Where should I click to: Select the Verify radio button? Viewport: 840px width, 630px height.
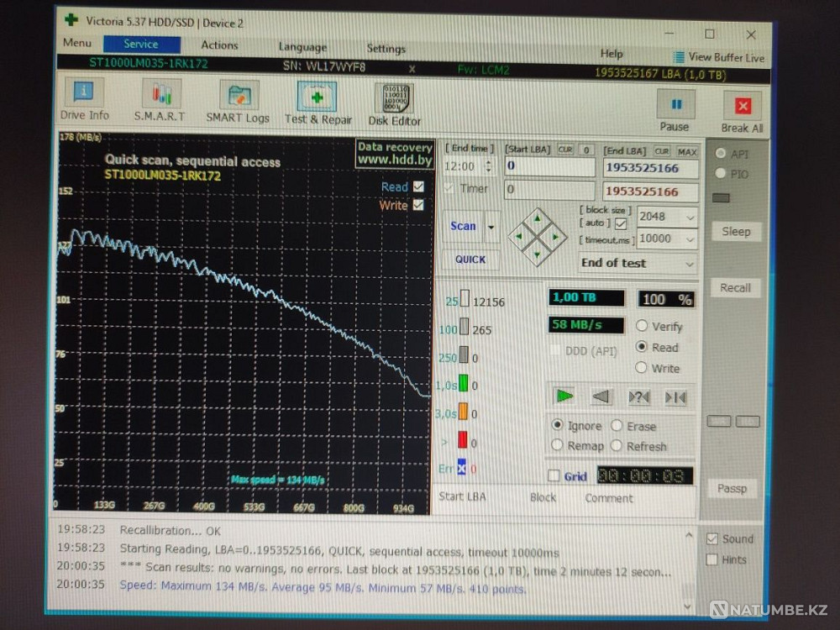coord(643,326)
